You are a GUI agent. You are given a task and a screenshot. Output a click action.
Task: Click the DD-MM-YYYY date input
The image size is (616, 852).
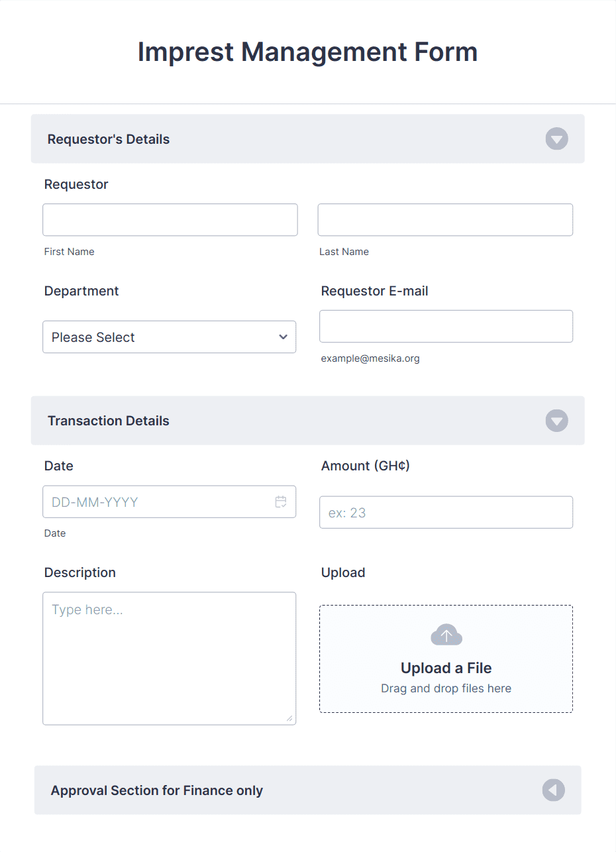tap(152, 502)
